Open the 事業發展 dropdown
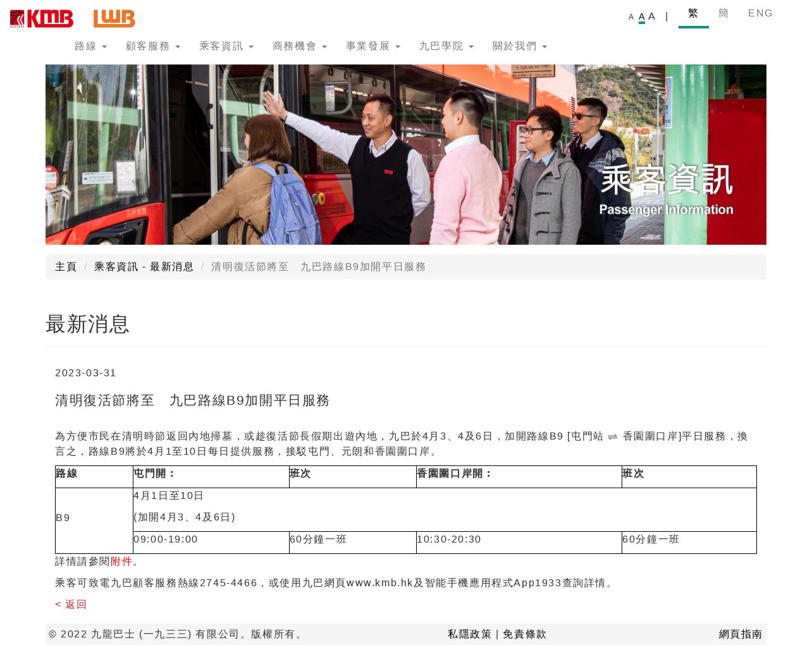812x664 pixels. pos(373,46)
